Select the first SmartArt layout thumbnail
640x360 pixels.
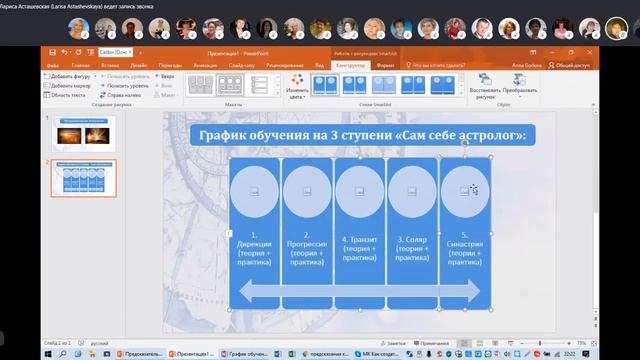tap(200, 84)
